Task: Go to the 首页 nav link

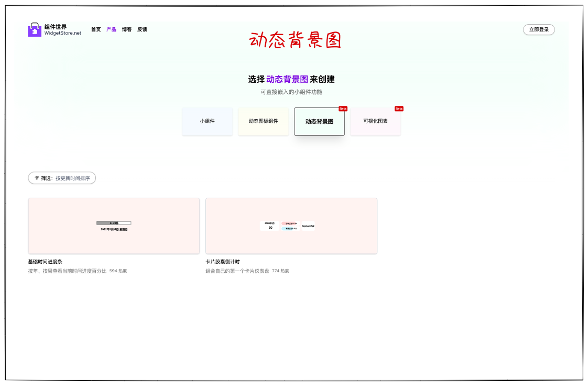Action: (x=96, y=29)
